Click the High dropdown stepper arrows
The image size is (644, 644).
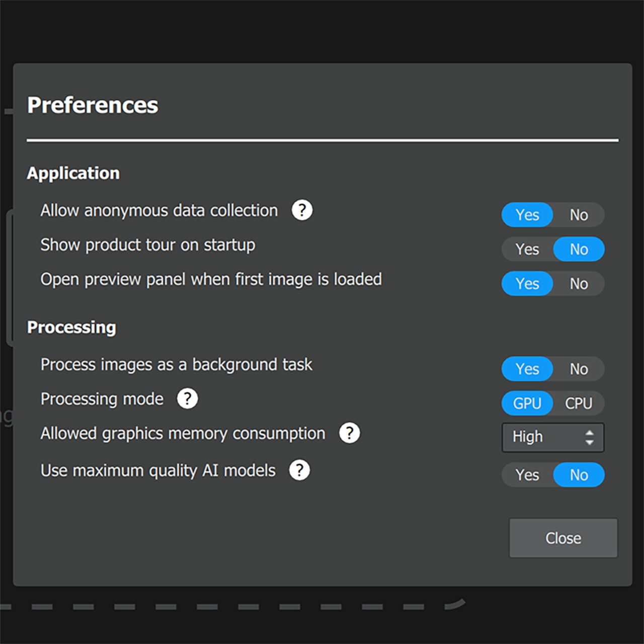coord(589,437)
